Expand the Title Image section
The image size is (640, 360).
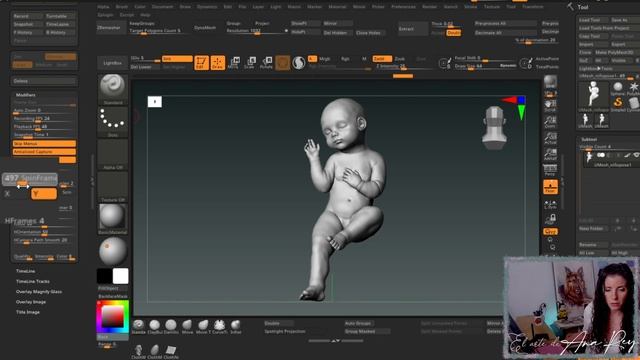[28, 312]
